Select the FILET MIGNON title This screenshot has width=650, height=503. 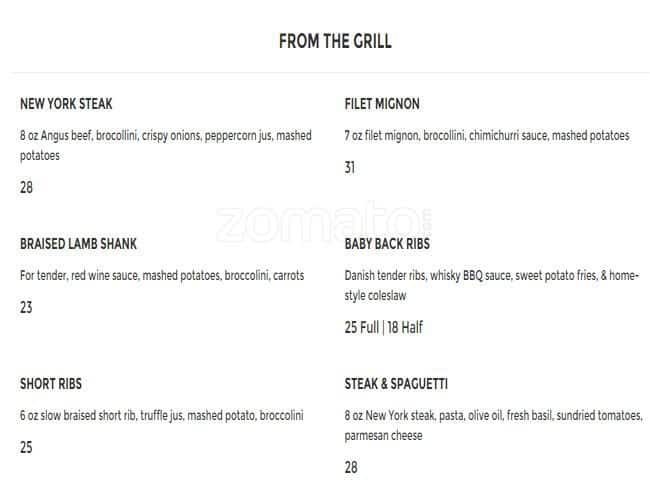click(382, 104)
